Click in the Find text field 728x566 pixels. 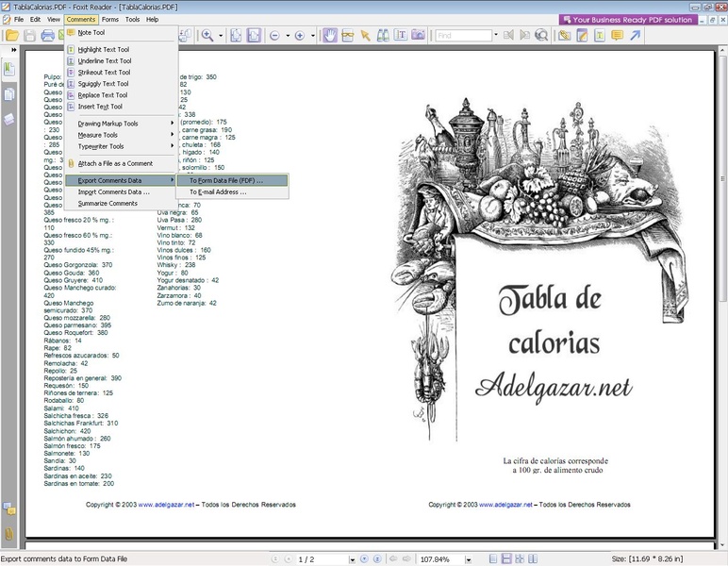(x=461, y=36)
